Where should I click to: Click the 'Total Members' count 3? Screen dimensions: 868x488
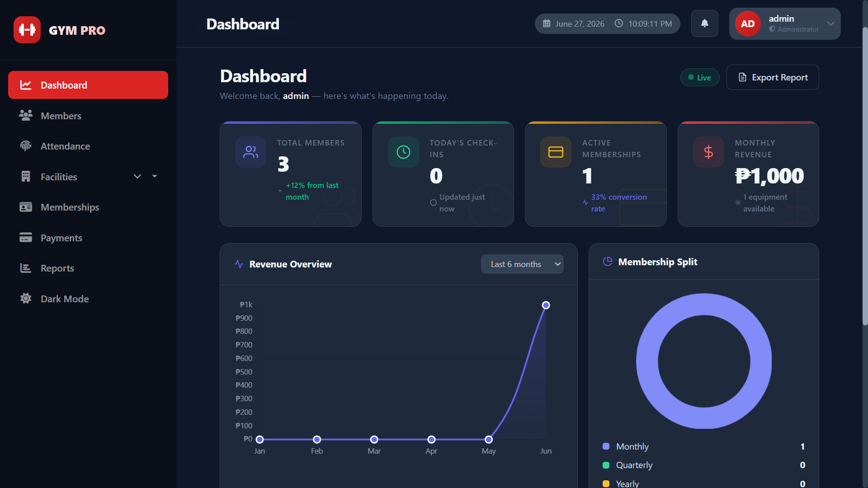click(x=283, y=164)
